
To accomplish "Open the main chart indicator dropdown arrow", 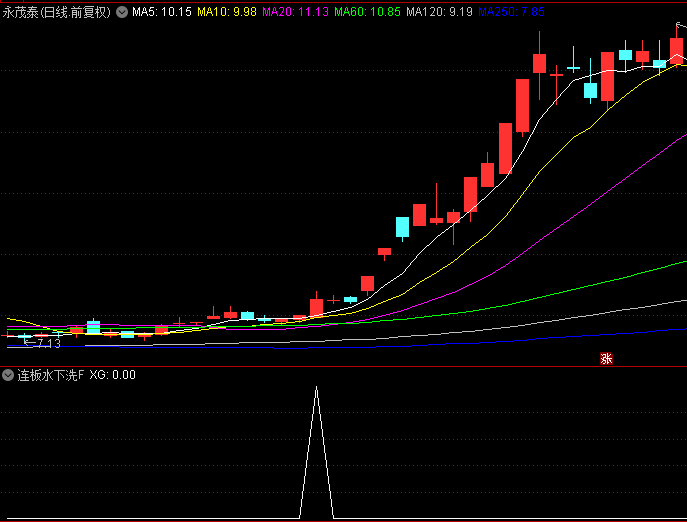I will coord(122,12).
